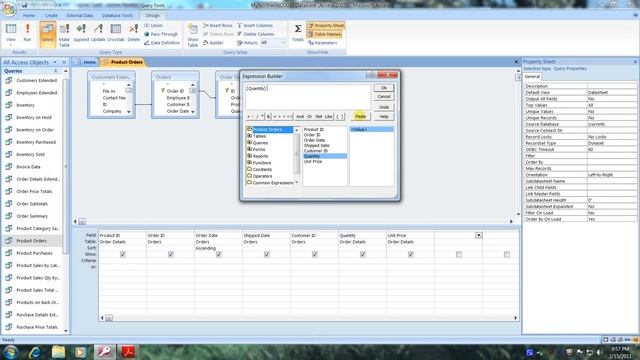Expand Tables in Expression Builder tree
Viewport: 640px width, 360px height.
click(x=249, y=136)
